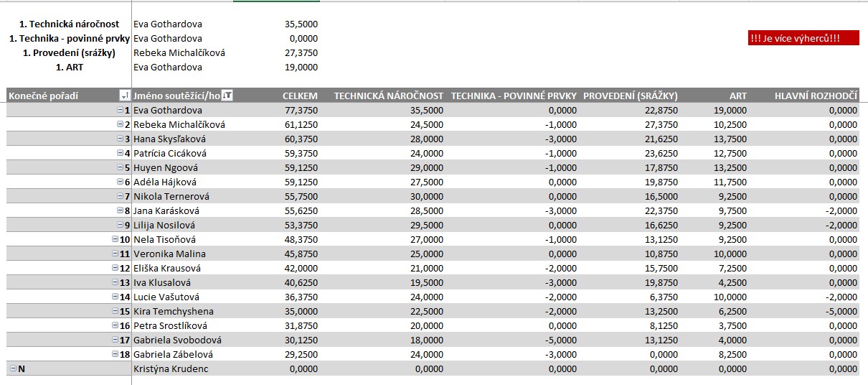Click the TECHNICKÁ NÁROČNOST column header
Screen dimensions: 868x385
(x=388, y=96)
